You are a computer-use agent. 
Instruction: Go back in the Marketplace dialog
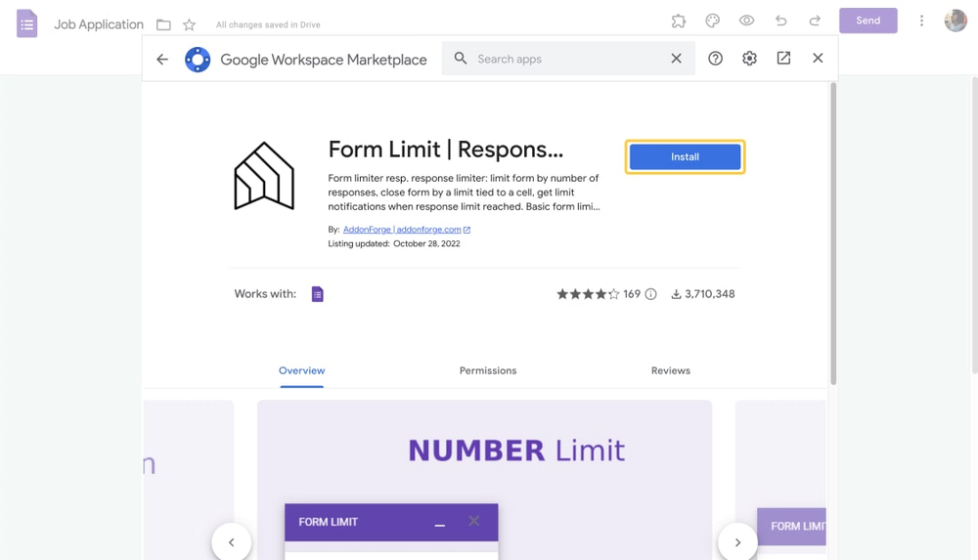click(x=162, y=60)
